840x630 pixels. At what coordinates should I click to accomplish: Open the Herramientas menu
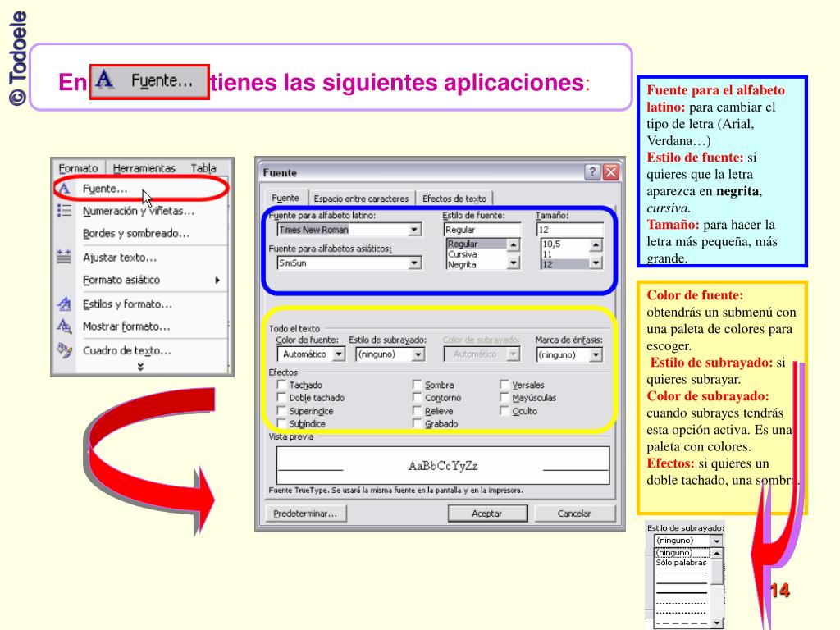pos(144,168)
